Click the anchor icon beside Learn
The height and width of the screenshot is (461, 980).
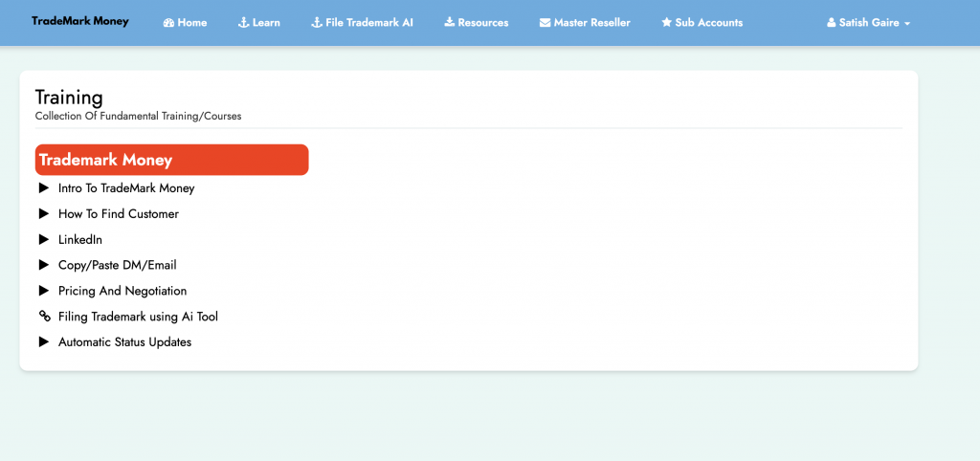[x=244, y=23]
